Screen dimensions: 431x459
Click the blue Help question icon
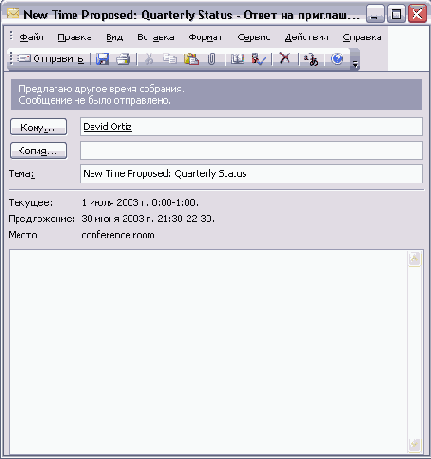pos(337,59)
